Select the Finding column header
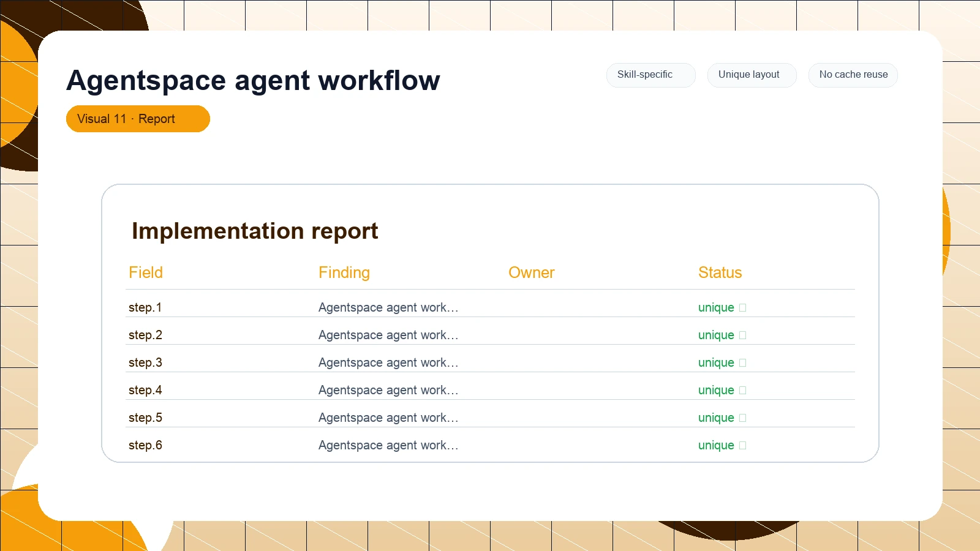980x551 pixels. click(x=344, y=272)
